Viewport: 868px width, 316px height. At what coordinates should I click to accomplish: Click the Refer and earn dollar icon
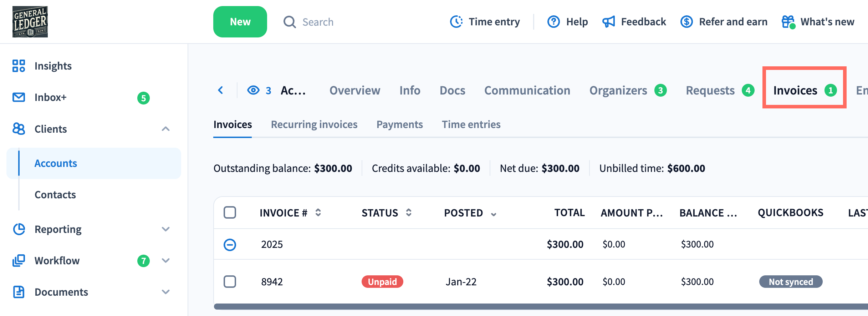click(x=686, y=22)
